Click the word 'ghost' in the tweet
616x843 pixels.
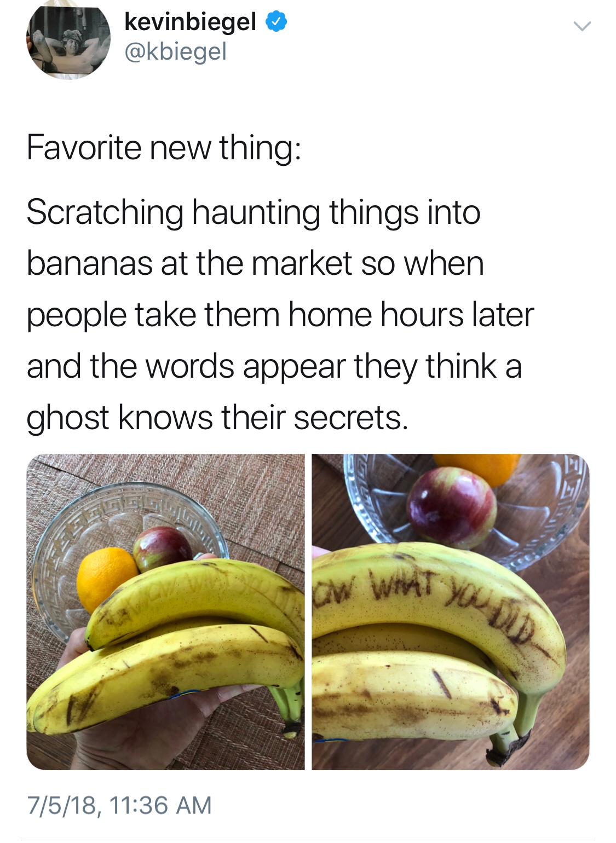pos(68,419)
